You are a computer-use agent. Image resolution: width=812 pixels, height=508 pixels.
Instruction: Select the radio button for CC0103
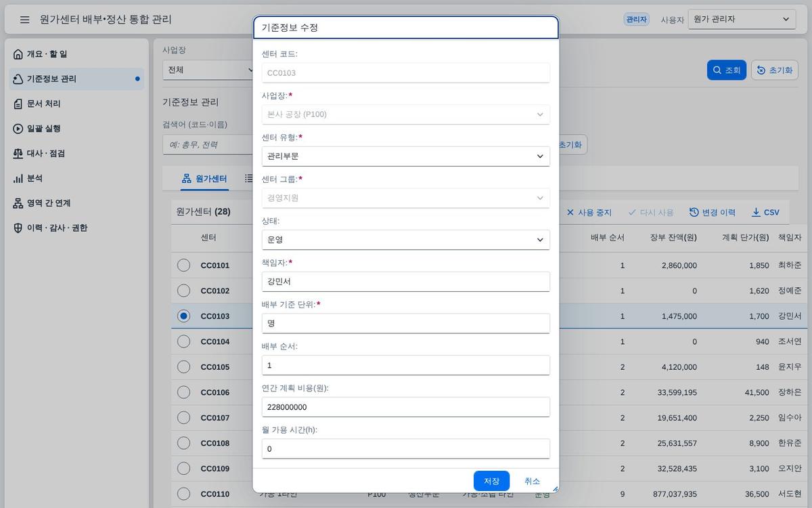point(183,316)
